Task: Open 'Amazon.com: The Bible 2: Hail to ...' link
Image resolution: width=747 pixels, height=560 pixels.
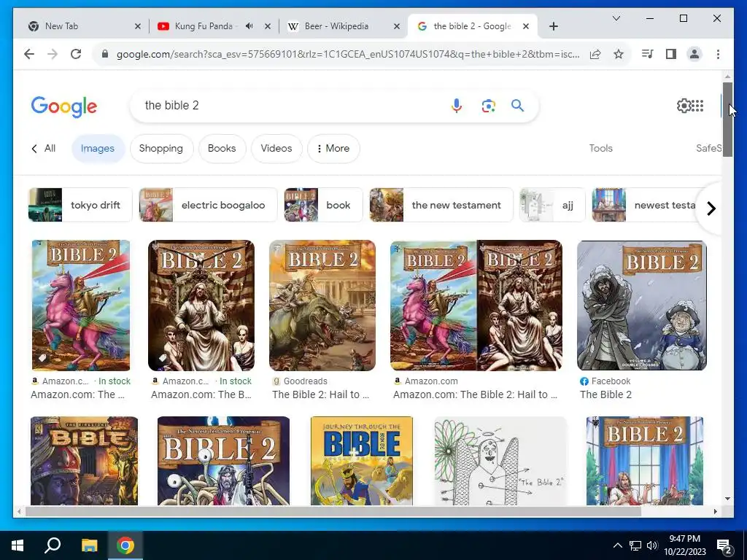Action: (475, 394)
